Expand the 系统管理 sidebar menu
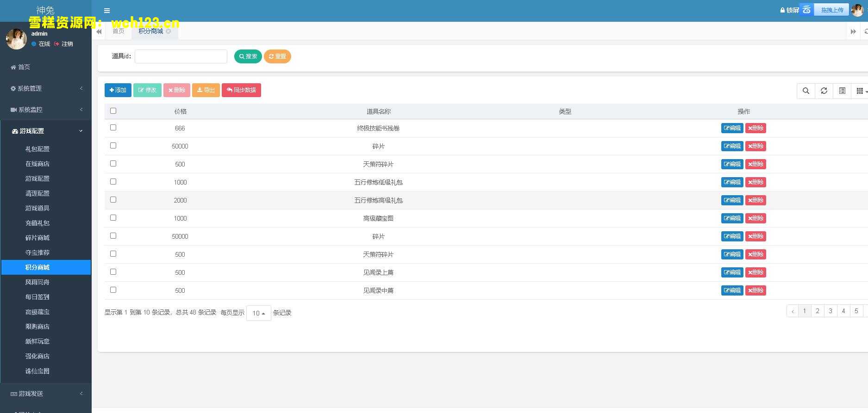Screen dimensions: 868x413 coord(46,88)
